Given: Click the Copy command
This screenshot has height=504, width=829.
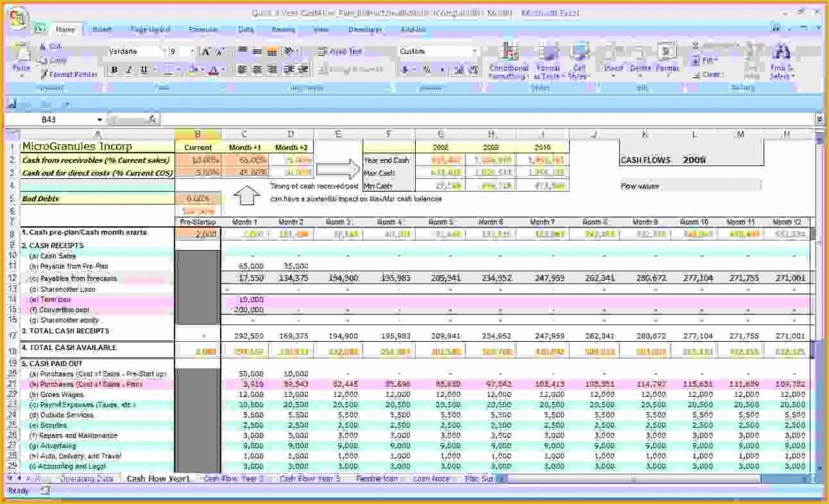Looking at the screenshot, I should click(x=53, y=60).
